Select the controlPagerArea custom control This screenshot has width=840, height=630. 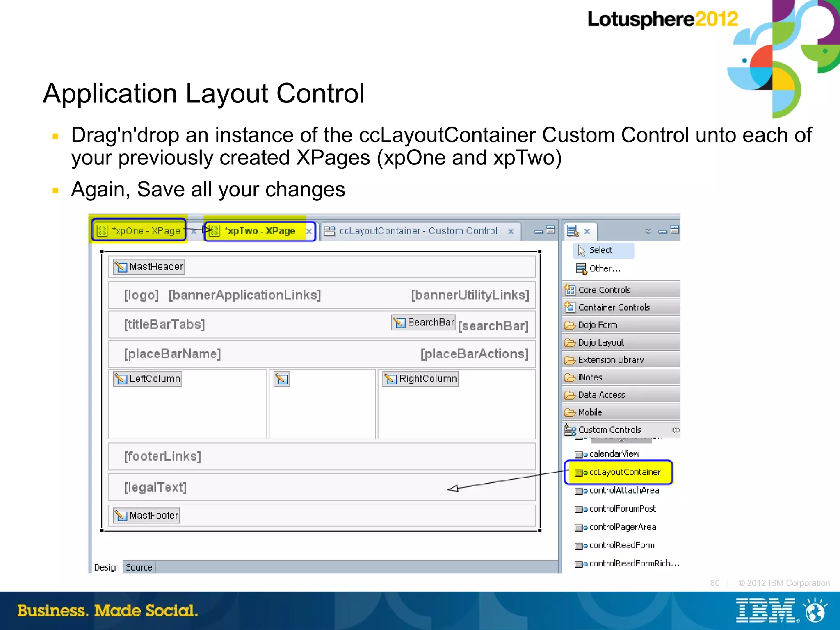tap(616, 527)
